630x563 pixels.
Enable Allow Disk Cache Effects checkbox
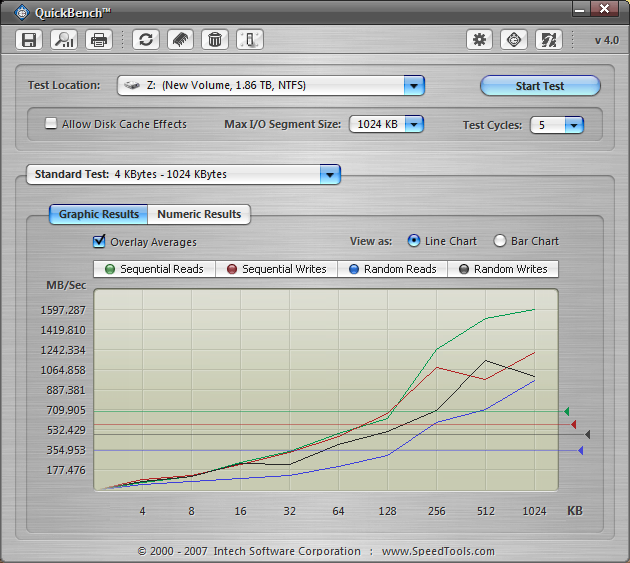point(51,124)
